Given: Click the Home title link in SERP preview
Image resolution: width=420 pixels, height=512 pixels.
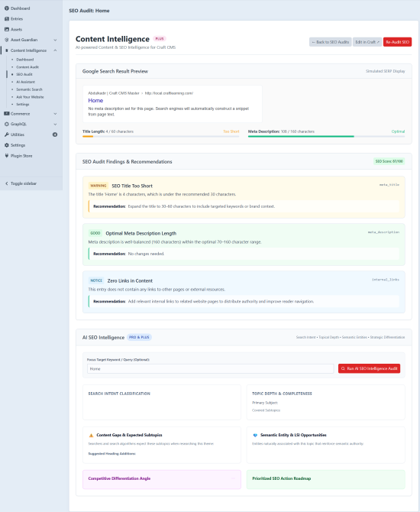Looking at the screenshot, I should [x=95, y=101].
